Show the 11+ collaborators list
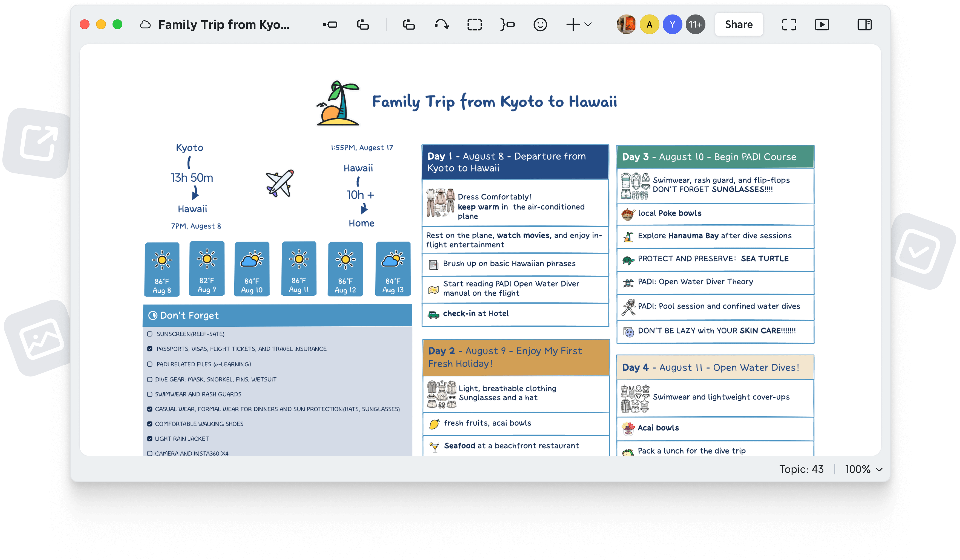The image size is (960, 560). [x=696, y=24]
